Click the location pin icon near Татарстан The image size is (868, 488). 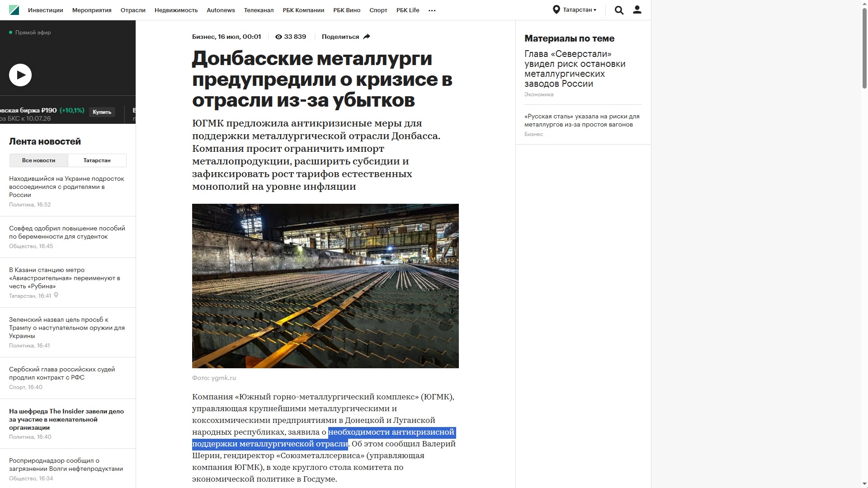557,9
